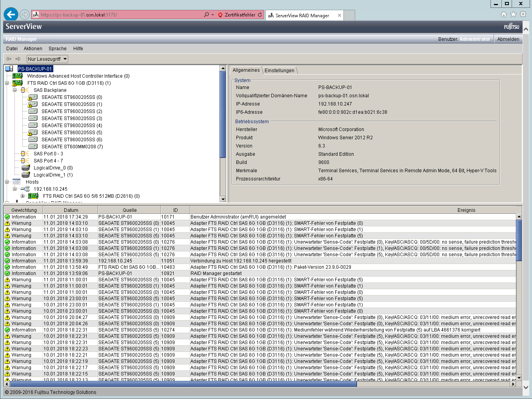This screenshot has height=399, width=532.
Task: Collapse the FTS RAID Ctrl SAS 6G 1GB (D3116) node
Action: pos(7,83)
